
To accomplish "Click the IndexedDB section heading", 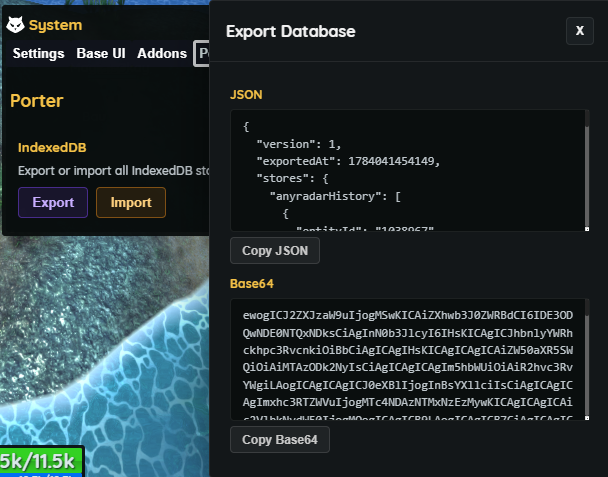I will point(52,147).
